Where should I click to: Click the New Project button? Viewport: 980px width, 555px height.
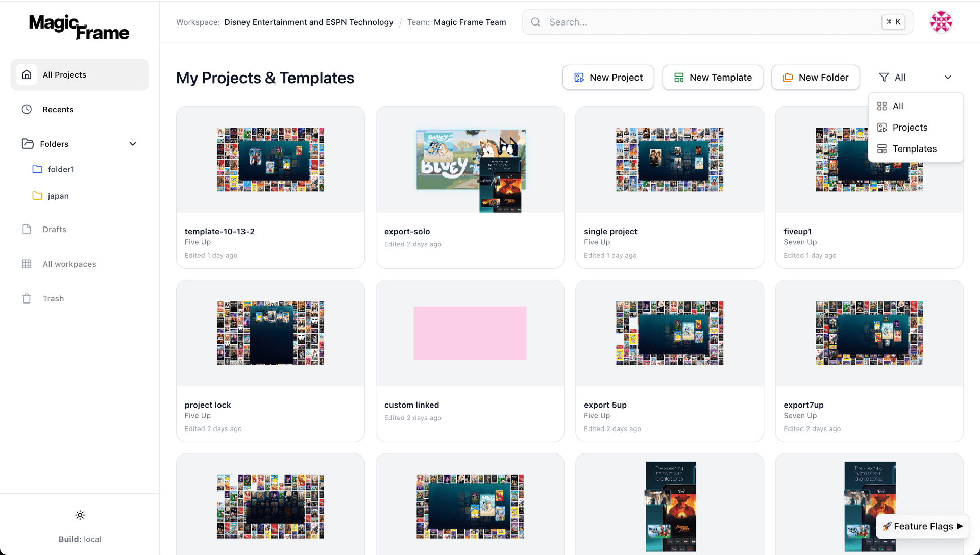pyautogui.click(x=608, y=78)
